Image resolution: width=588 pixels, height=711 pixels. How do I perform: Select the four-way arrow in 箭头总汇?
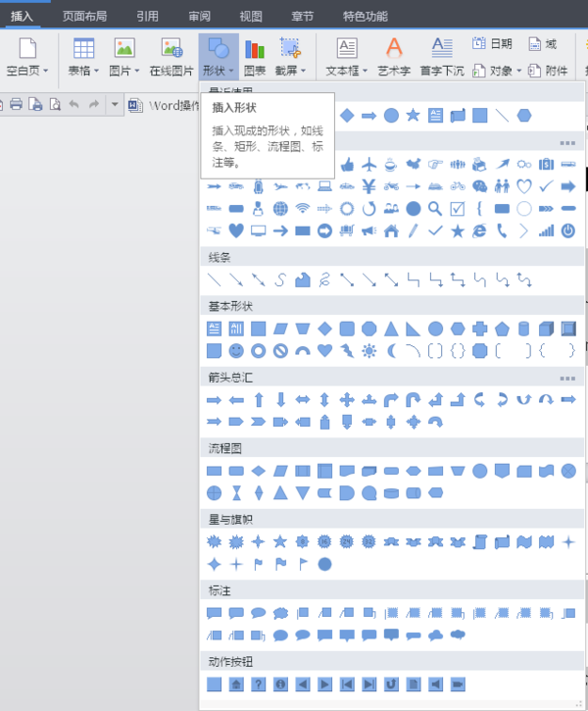347,399
